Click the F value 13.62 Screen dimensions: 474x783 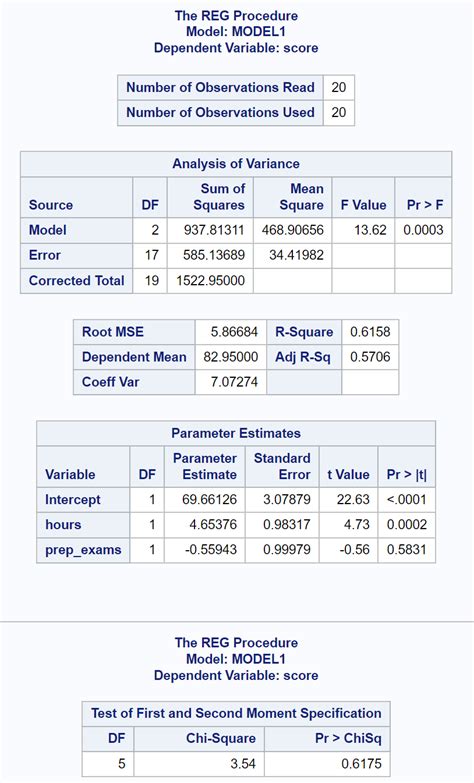(x=370, y=230)
